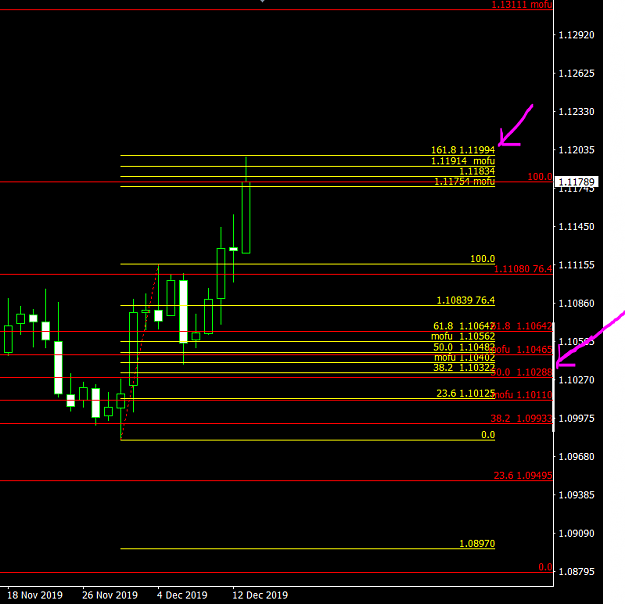Click the 12 Dec 2019 date label
This screenshot has height=604, width=625.
[x=260, y=595]
